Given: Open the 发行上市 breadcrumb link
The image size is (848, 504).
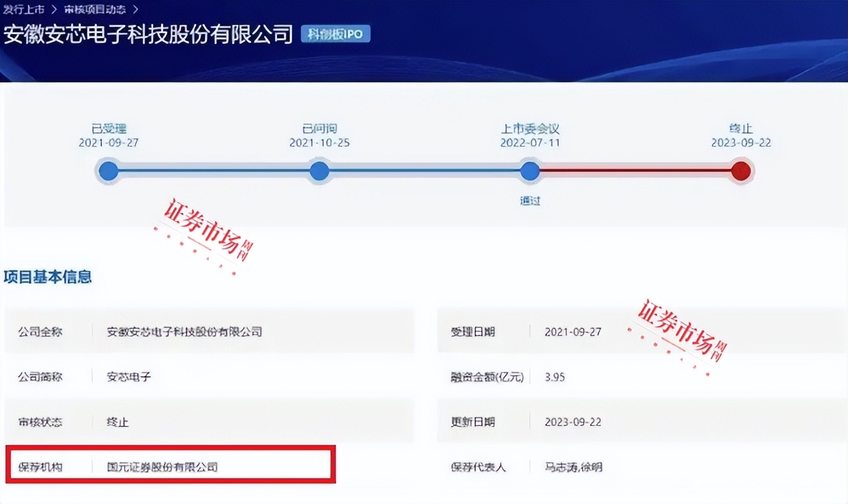Looking at the screenshot, I should 24,9.
